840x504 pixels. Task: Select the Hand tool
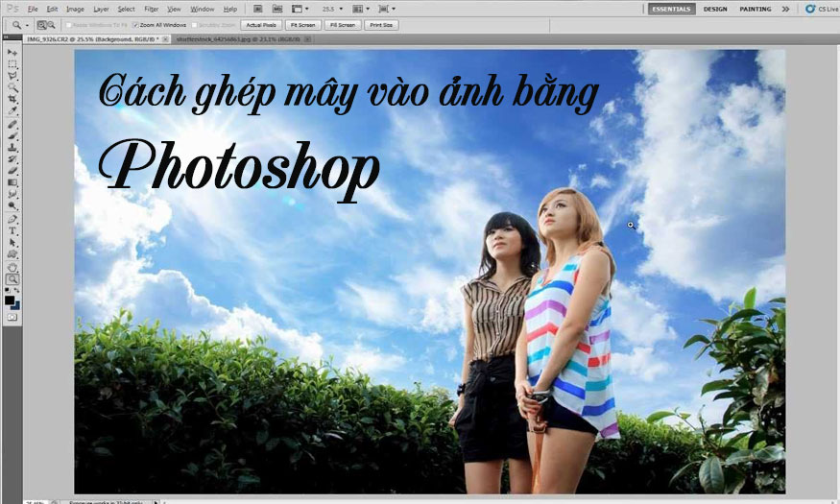[x=12, y=267]
